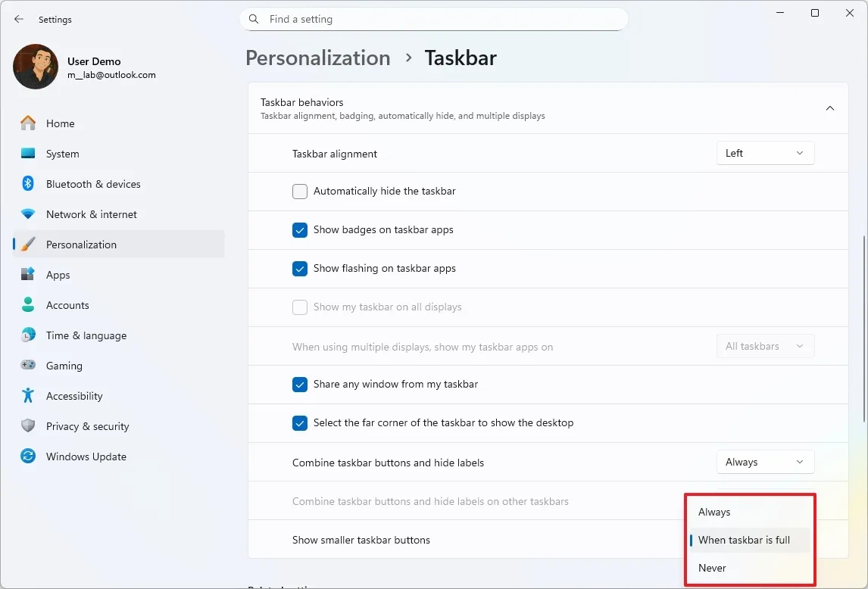Screen dimensions: 868x589
Task: Select Bluetooth & devices in the sidebar
Action: tap(93, 183)
